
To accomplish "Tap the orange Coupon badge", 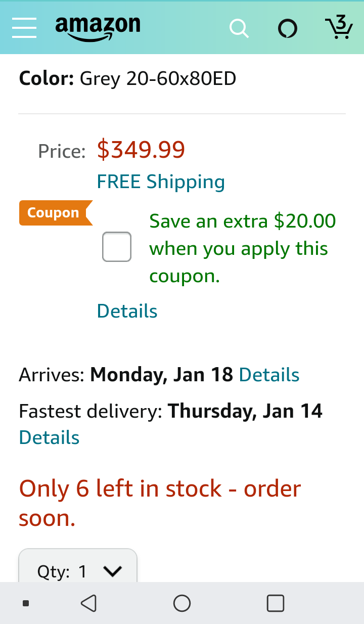I will [56, 213].
